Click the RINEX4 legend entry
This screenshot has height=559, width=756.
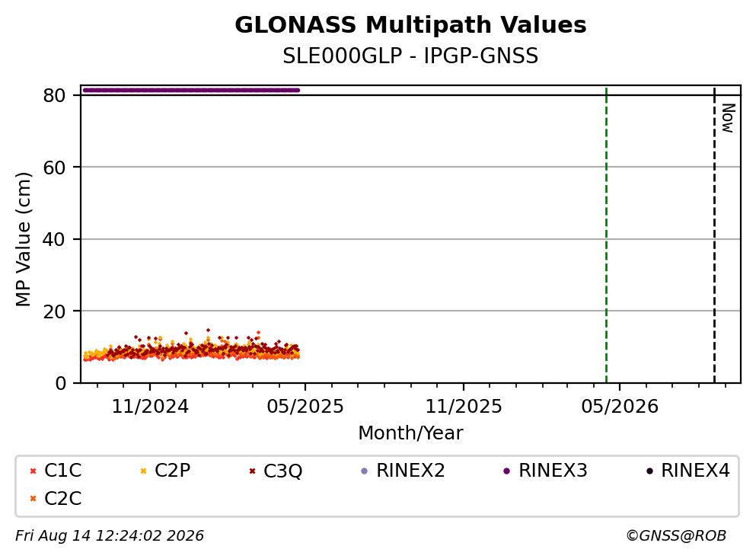coord(688,470)
